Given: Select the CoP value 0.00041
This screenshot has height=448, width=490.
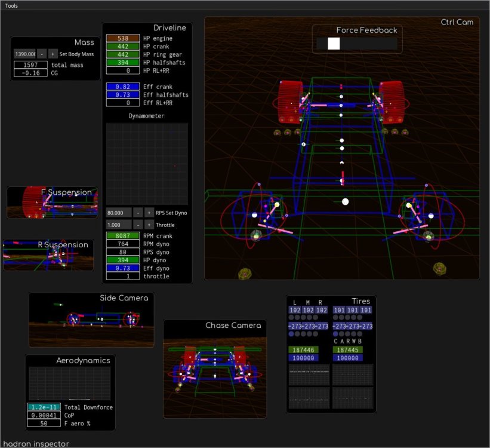Looking at the screenshot, I should tap(44, 415).
